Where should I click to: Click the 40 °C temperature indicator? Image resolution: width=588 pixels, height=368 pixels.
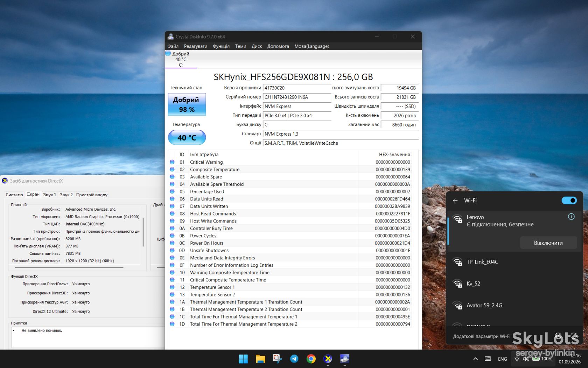click(187, 137)
